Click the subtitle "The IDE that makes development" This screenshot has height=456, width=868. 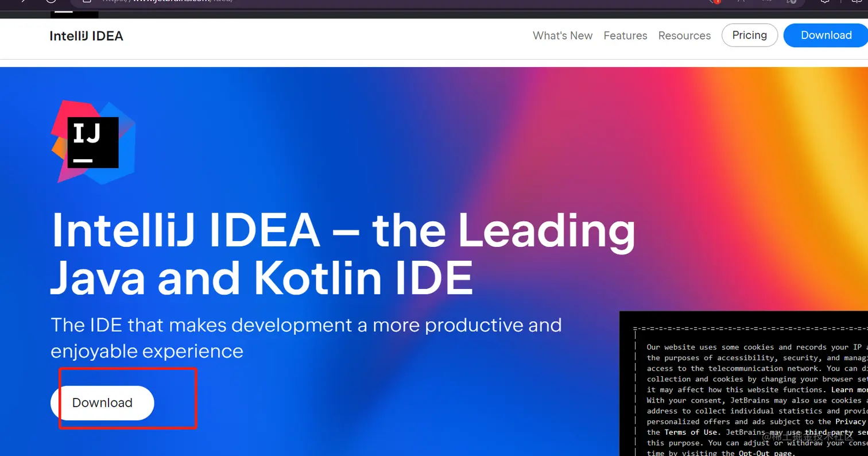201,325
